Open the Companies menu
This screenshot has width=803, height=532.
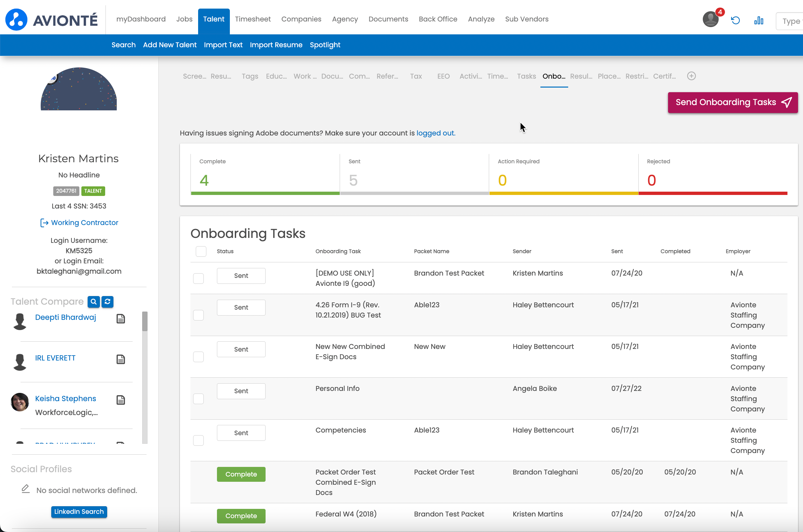tap(301, 19)
